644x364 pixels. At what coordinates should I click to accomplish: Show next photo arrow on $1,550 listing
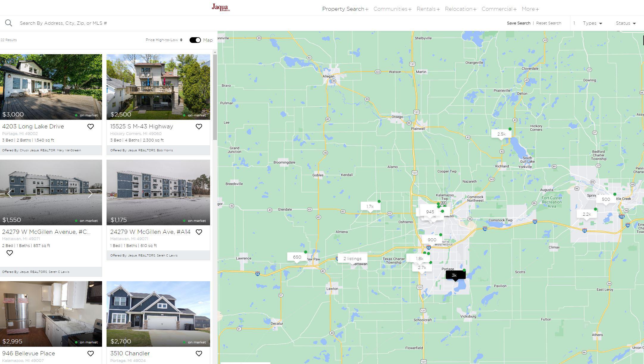pyautogui.click(x=90, y=194)
